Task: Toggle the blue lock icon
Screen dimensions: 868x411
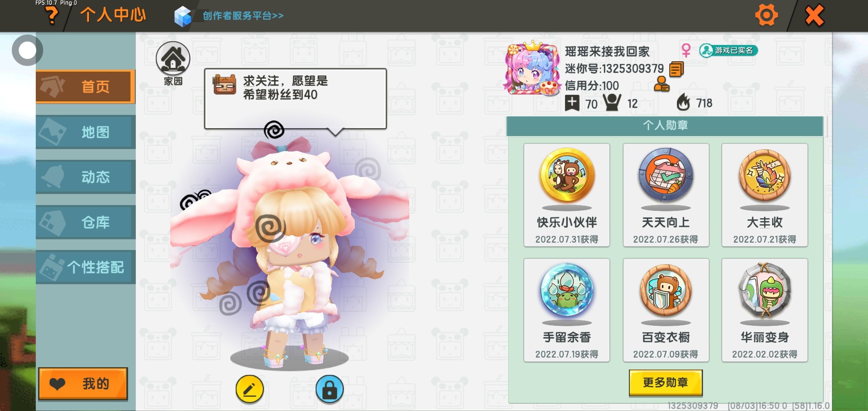Action: coord(329,389)
